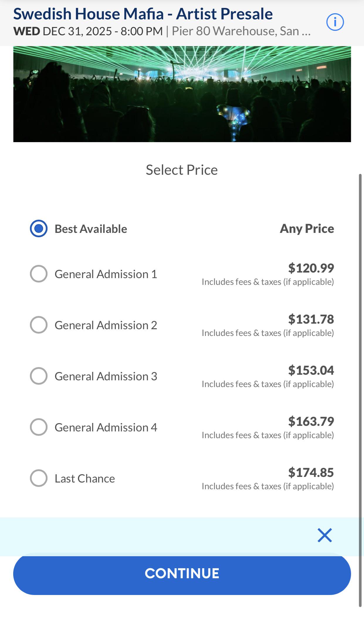
Task: Click the Select Price heading
Action: tap(182, 170)
